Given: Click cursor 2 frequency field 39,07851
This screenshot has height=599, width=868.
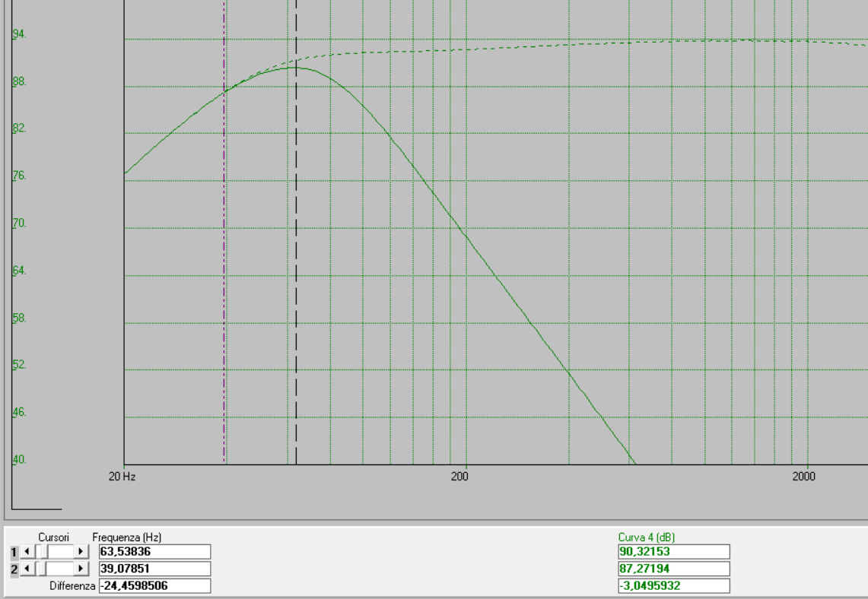Looking at the screenshot, I should point(155,569).
